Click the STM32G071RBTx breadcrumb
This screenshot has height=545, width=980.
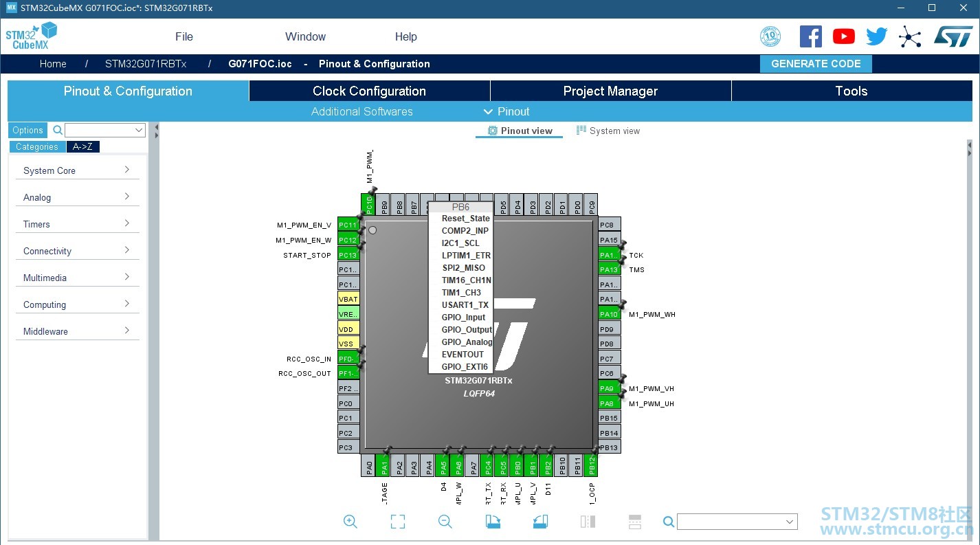(x=146, y=64)
